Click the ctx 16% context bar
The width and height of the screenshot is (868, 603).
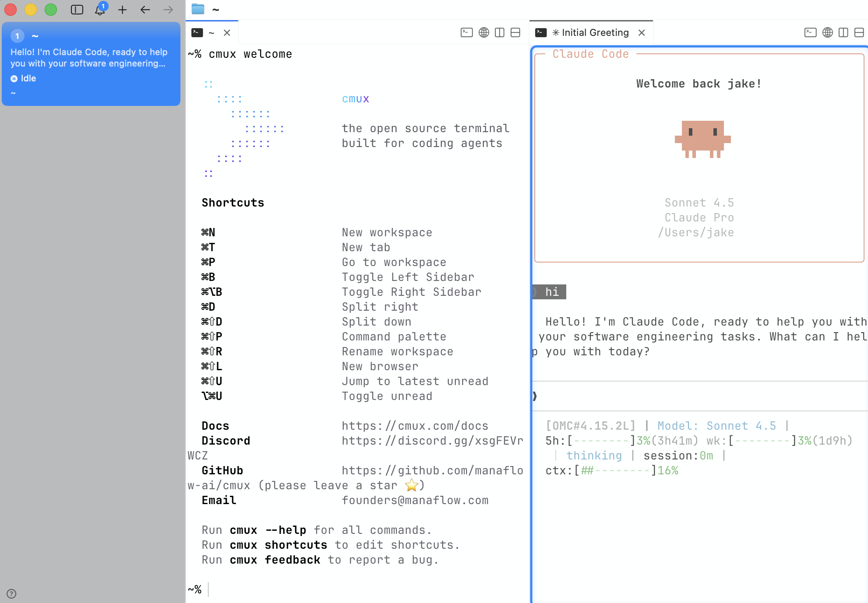click(x=612, y=470)
